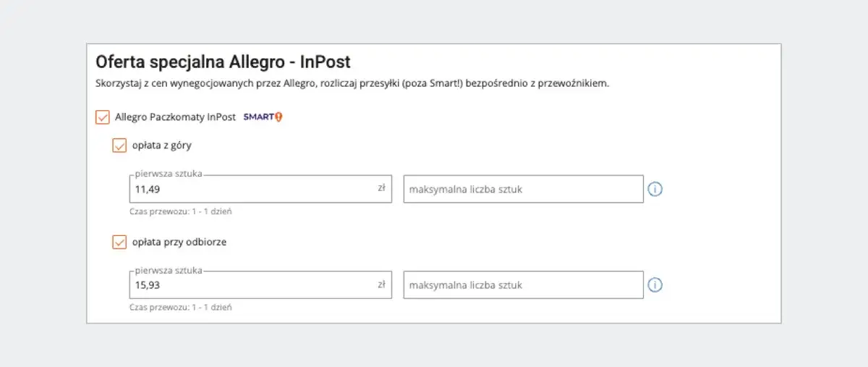This screenshot has width=868, height=367.
Task: Open info icon for 'opłata przy odbiorze' row
Action: pyautogui.click(x=655, y=285)
